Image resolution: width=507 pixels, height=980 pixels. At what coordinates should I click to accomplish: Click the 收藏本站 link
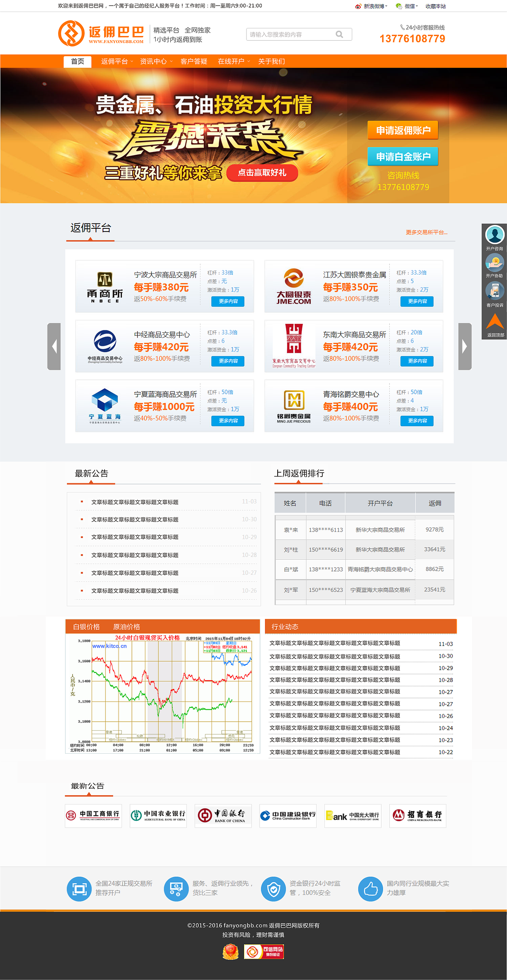click(x=436, y=6)
